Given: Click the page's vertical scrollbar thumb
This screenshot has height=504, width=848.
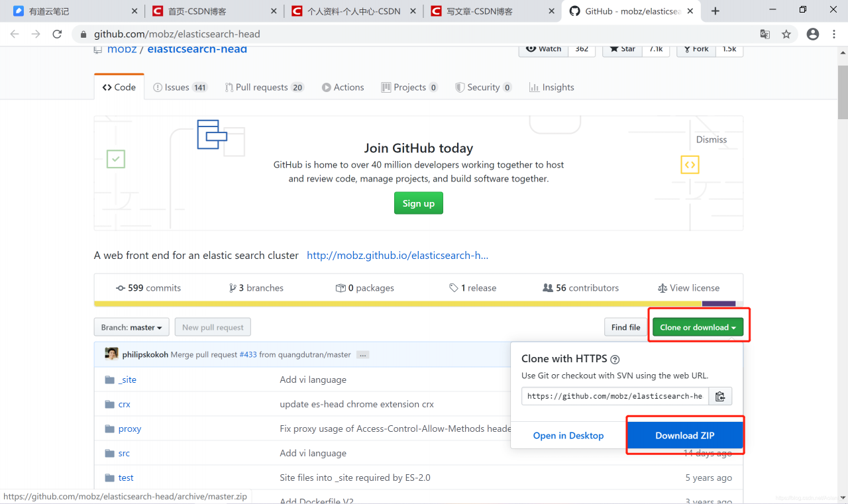Looking at the screenshot, I should [843, 91].
